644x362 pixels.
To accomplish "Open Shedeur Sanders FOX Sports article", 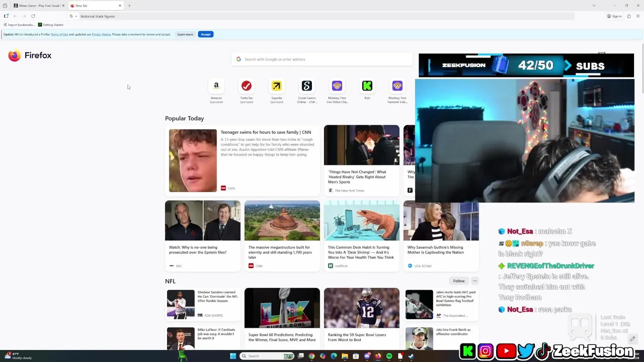I will click(203, 304).
